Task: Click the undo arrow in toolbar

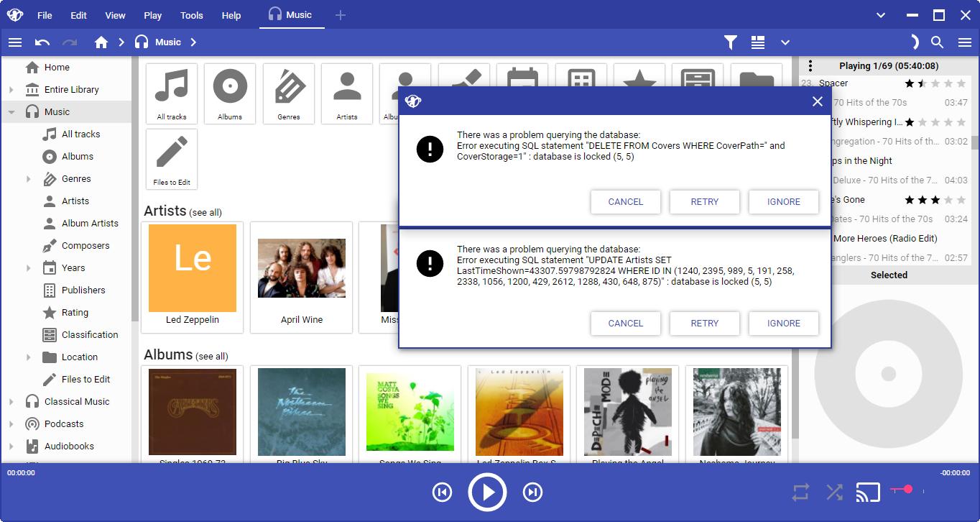Action: point(42,42)
